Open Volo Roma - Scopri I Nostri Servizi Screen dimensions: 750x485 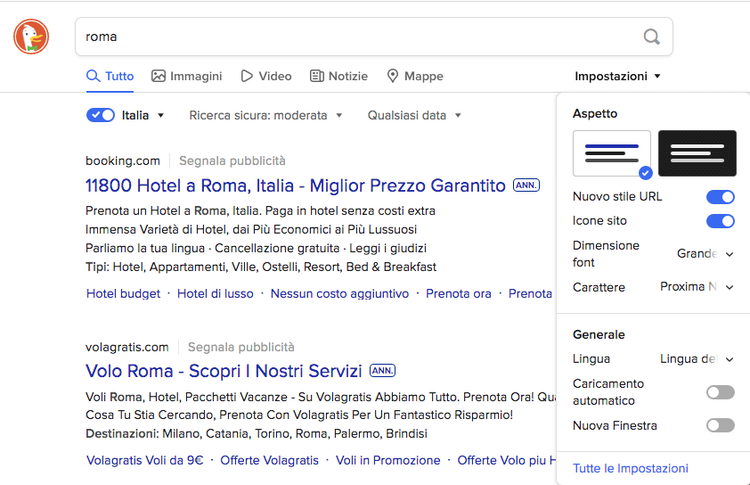[223, 371]
